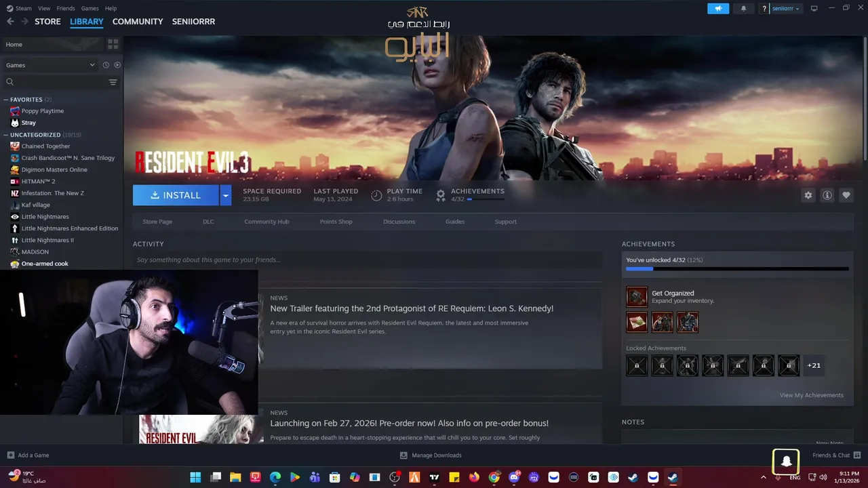The height and width of the screenshot is (488, 868).
Task: Select MADiSON in the games list
Action: (x=35, y=251)
